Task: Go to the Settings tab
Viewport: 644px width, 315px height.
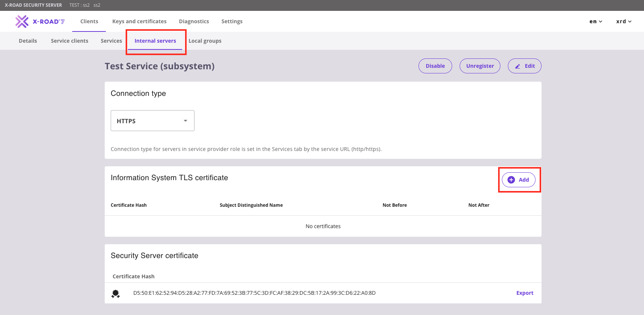Action: point(232,21)
